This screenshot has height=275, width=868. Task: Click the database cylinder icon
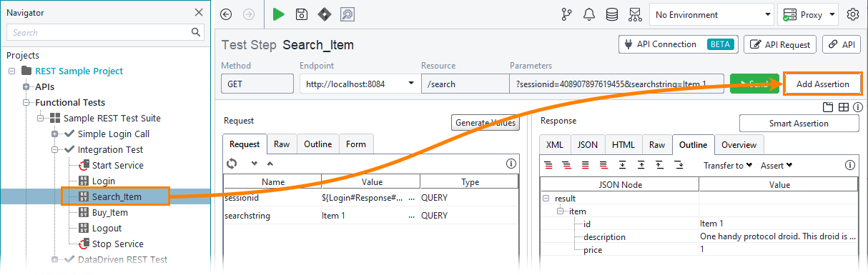[612, 14]
